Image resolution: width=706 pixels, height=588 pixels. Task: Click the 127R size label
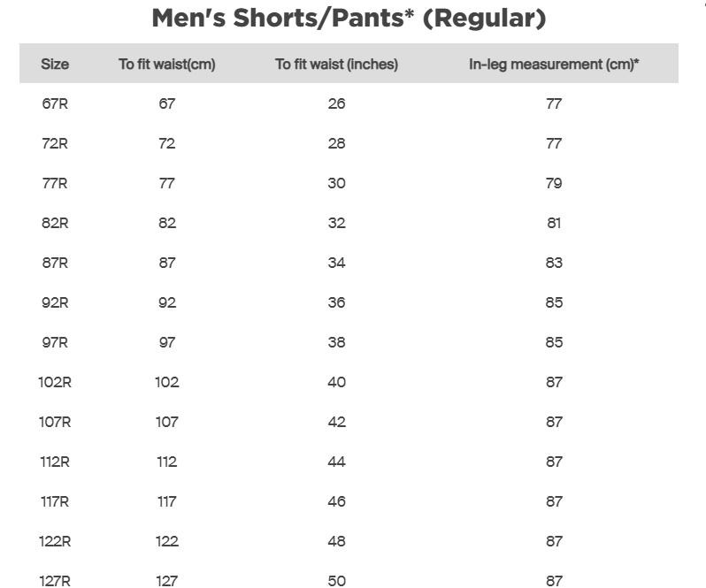point(55,580)
